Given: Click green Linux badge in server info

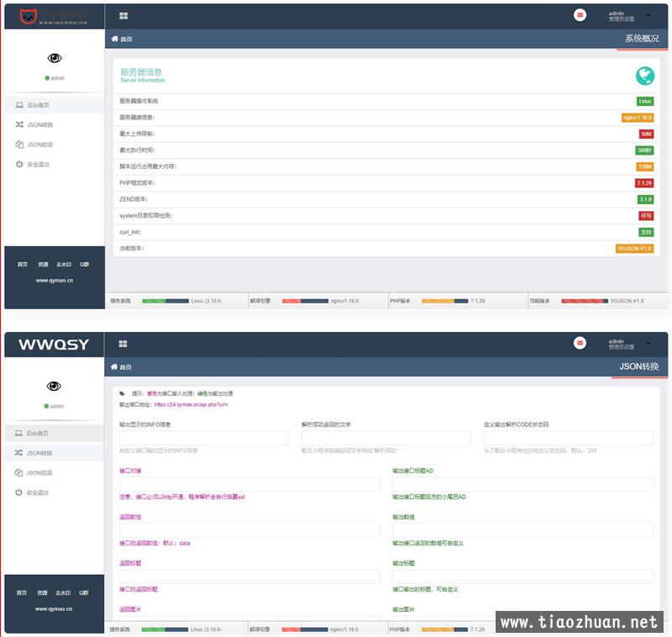Looking at the screenshot, I should pos(645,101).
